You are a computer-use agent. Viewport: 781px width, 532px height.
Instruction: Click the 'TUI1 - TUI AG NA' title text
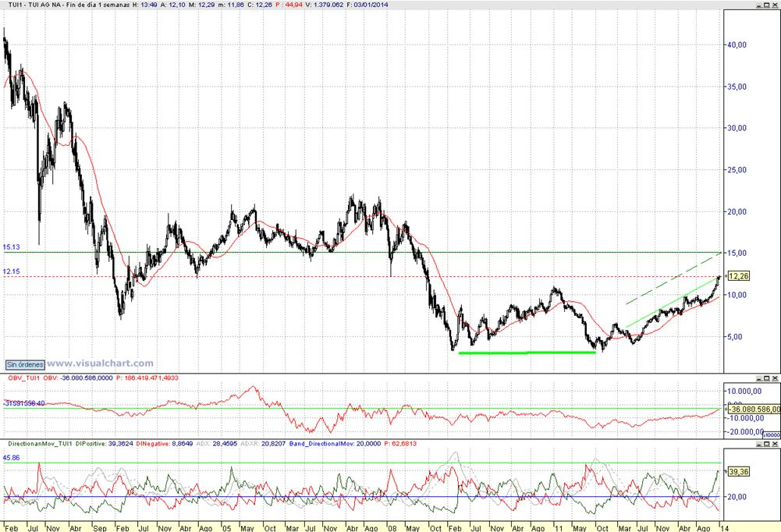click(34, 5)
